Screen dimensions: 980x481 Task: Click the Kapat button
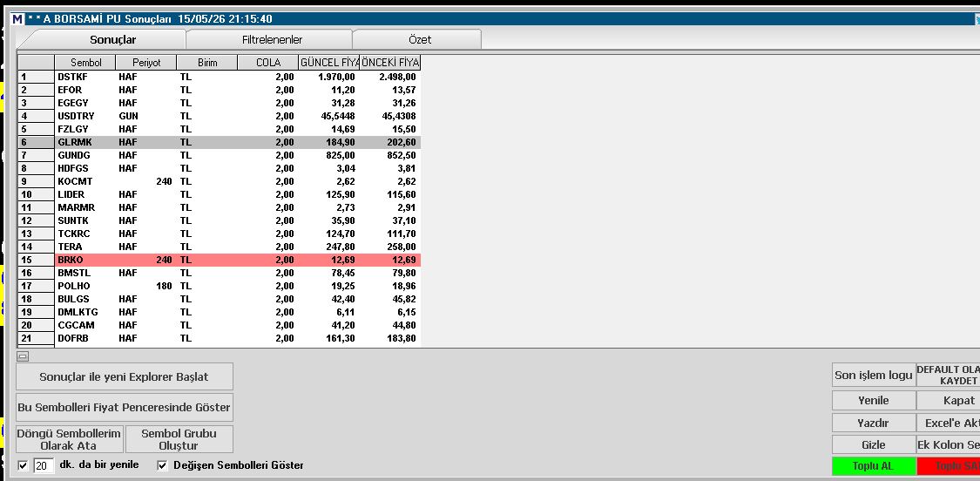click(x=948, y=400)
